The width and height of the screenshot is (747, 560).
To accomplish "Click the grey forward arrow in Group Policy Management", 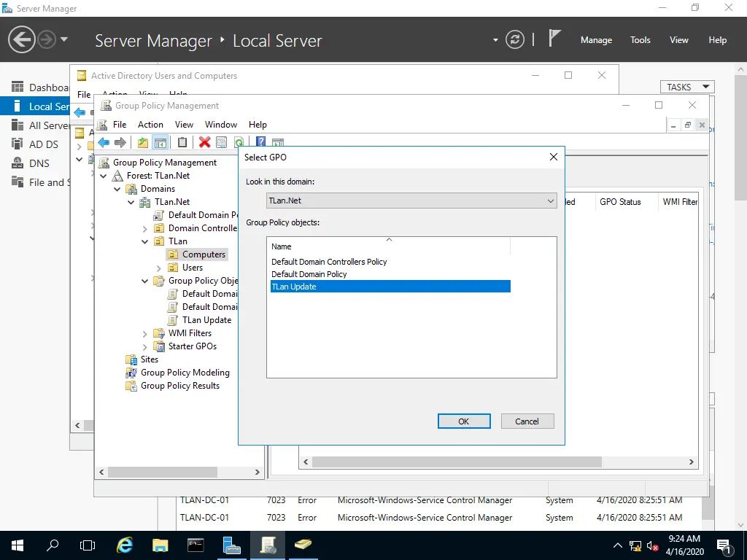I will (x=120, y=142).
